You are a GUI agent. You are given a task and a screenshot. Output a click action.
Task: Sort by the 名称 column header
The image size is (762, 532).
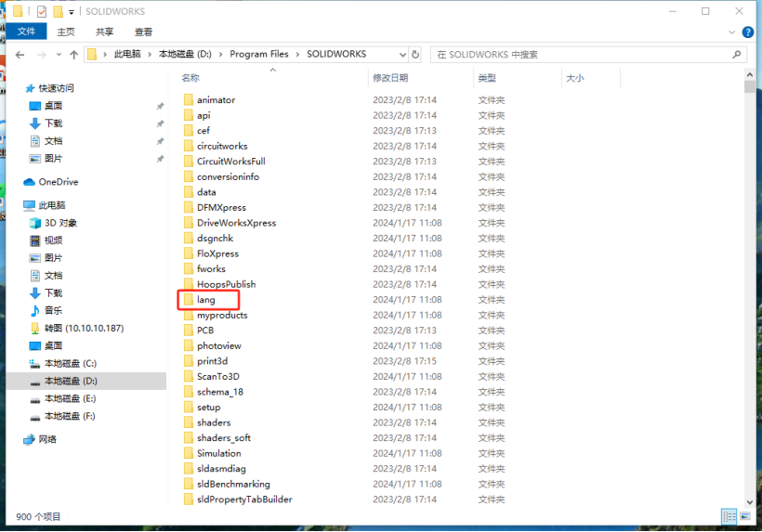pos(190,78)
